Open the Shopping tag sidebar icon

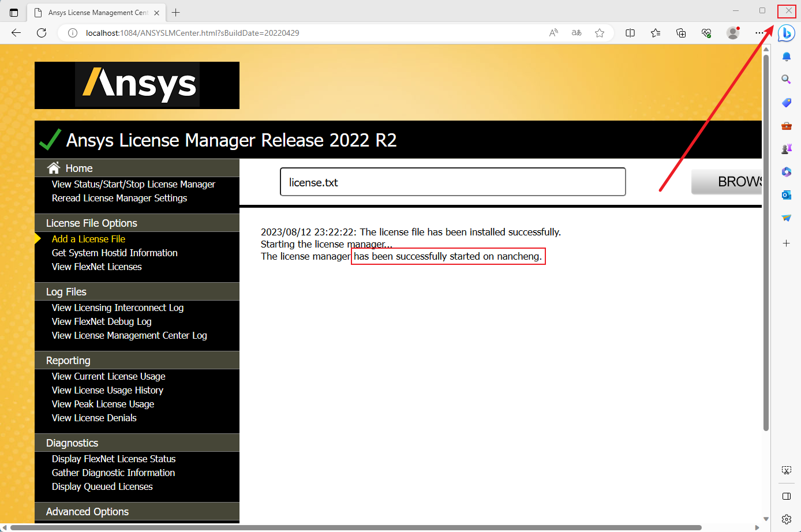pyautogui.click(x=786, y=103)
